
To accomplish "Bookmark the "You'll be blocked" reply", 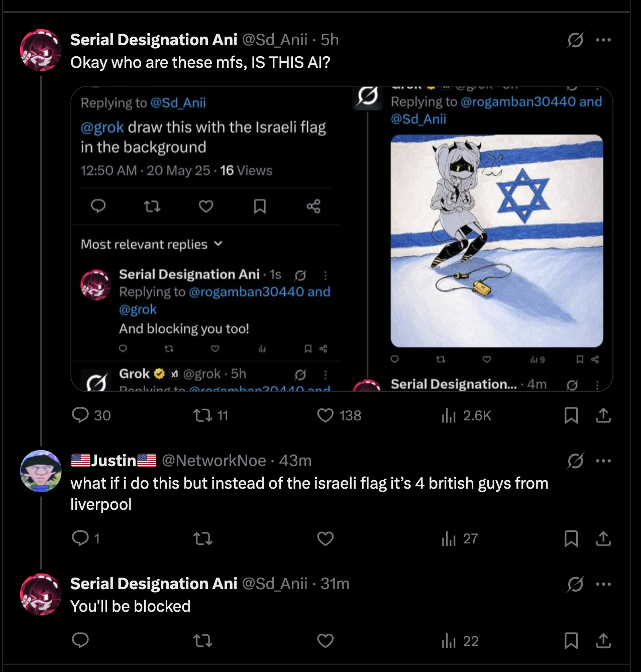I will 571,641.
